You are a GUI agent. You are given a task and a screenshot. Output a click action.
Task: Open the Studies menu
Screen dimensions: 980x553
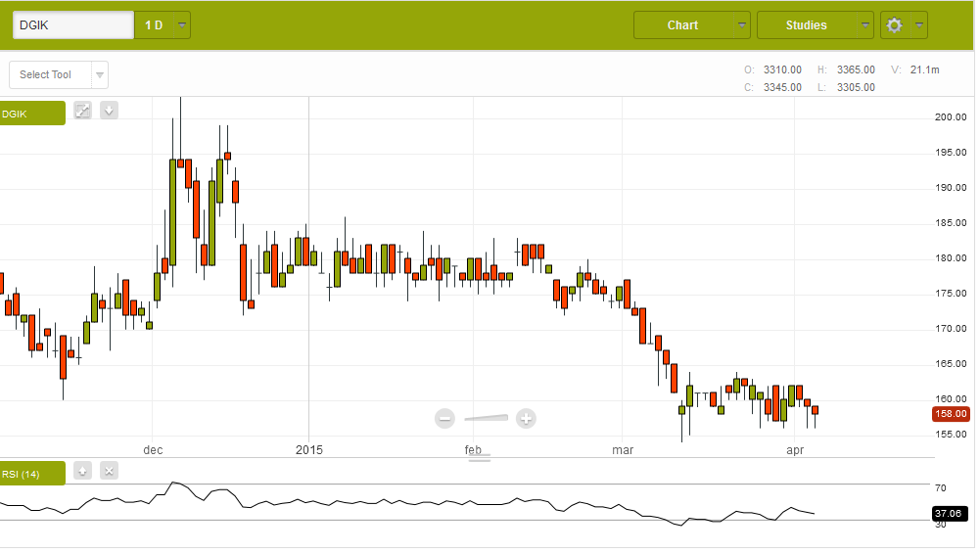coord(806,25)
